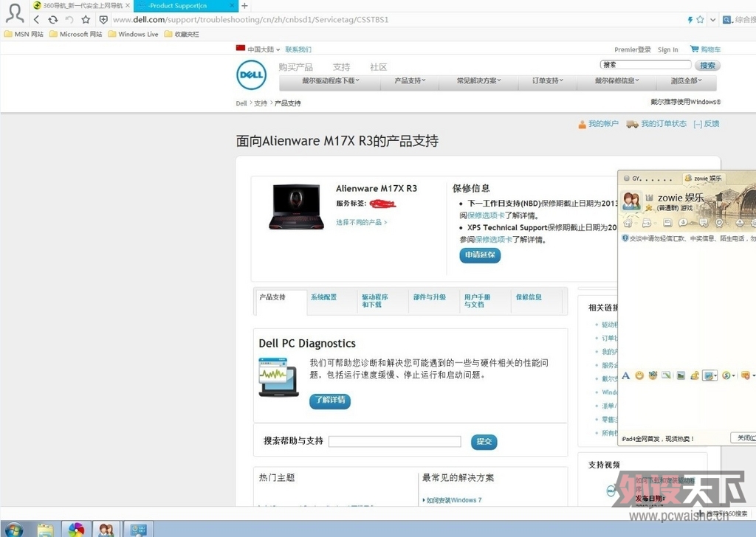The height and width of the screenshot is (537, 756).
Task: Open the colorful pinwheel taskbar app
Action: [76, 530]
